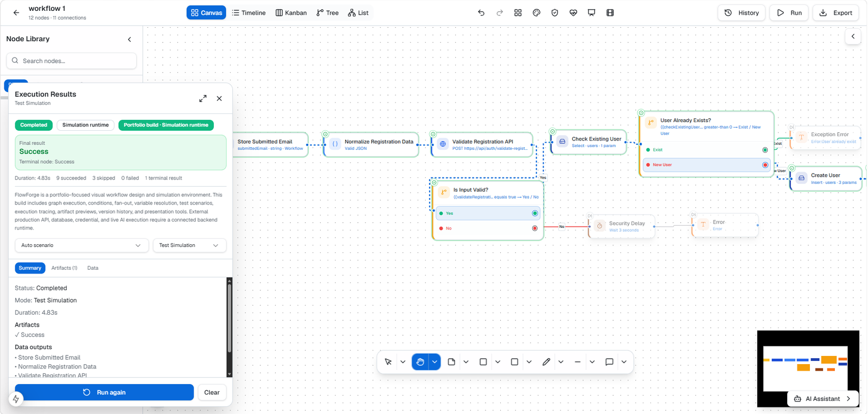Click the Simulation runtime badge
This screenshot has height=414, width=868.
coord(86,125)
